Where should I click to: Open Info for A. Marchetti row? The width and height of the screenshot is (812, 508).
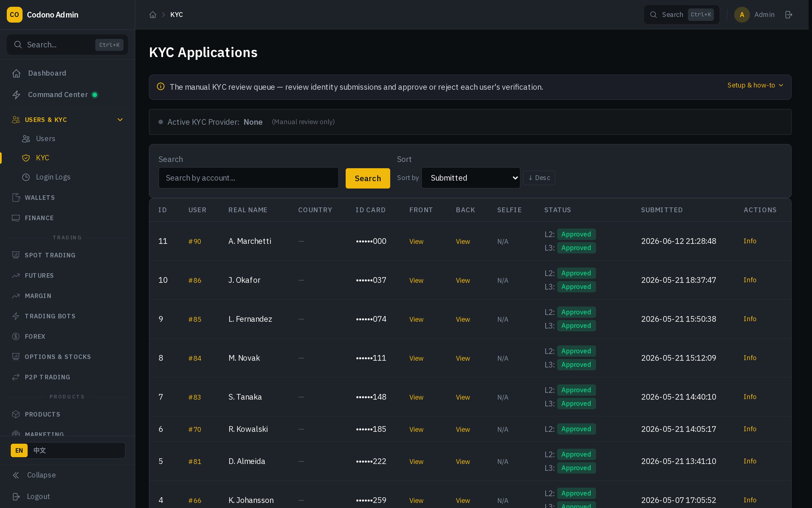coord(750,241)
